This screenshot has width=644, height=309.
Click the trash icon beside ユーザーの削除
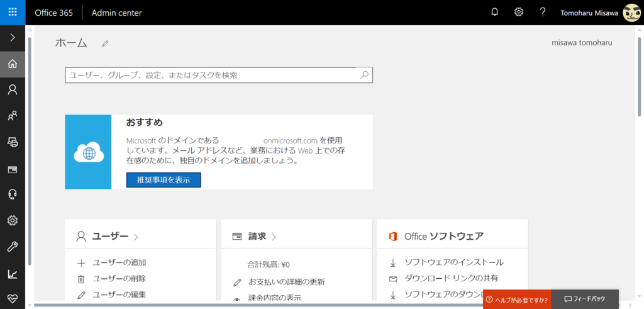81,279
